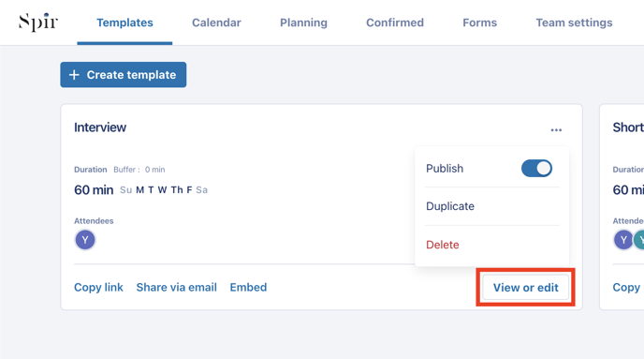Click Share via email link
Viewport: 644px width, 359px height.
tap(177, 287)
